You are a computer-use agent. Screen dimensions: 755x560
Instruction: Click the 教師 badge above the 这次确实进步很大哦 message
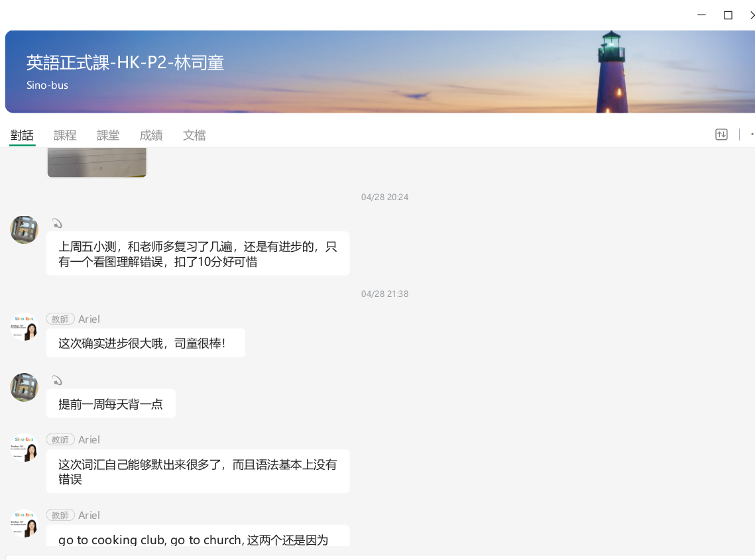(60, 319)
